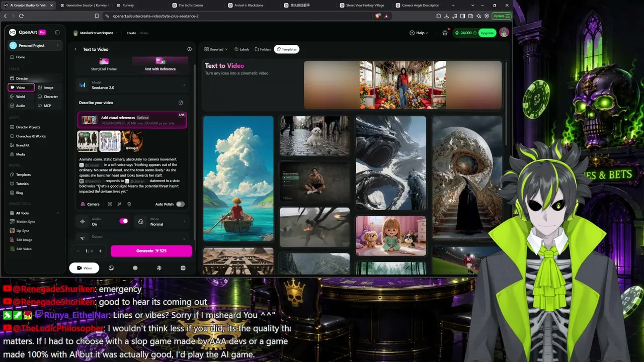Open the Seedance 2.0 model selector
This screenshot has height=362, width=644.
tap(132, 85)
